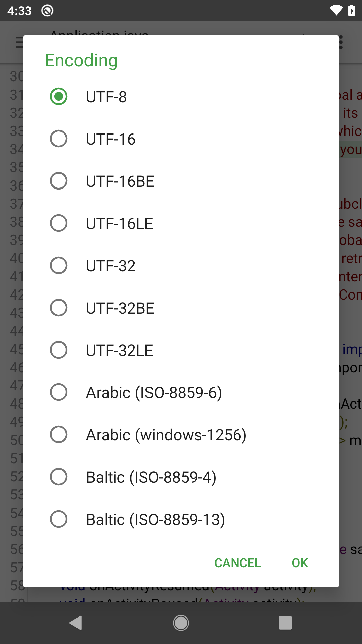
Task: Select UTF-16BE encoding
Action: click(x=59, y=181)
